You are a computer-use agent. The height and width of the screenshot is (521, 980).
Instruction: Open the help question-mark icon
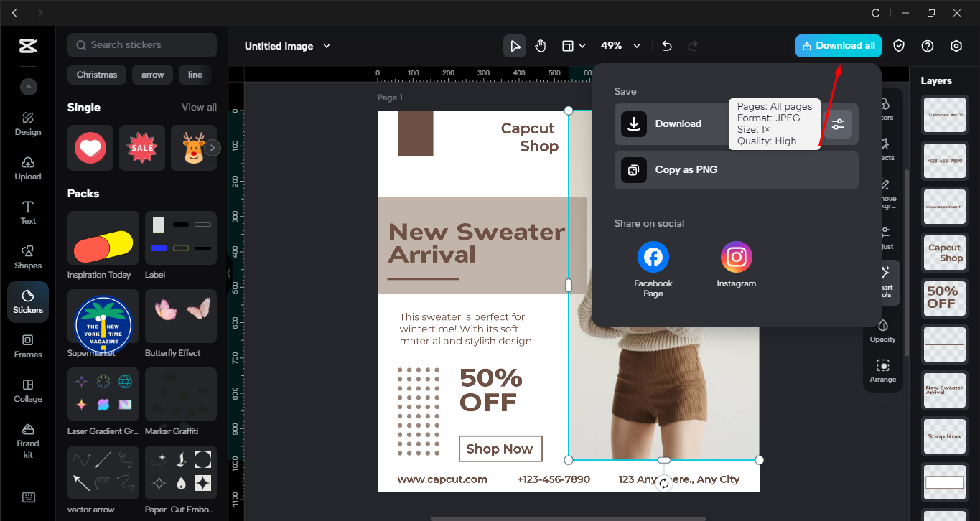pyautogui.click(x=928, y=46)
